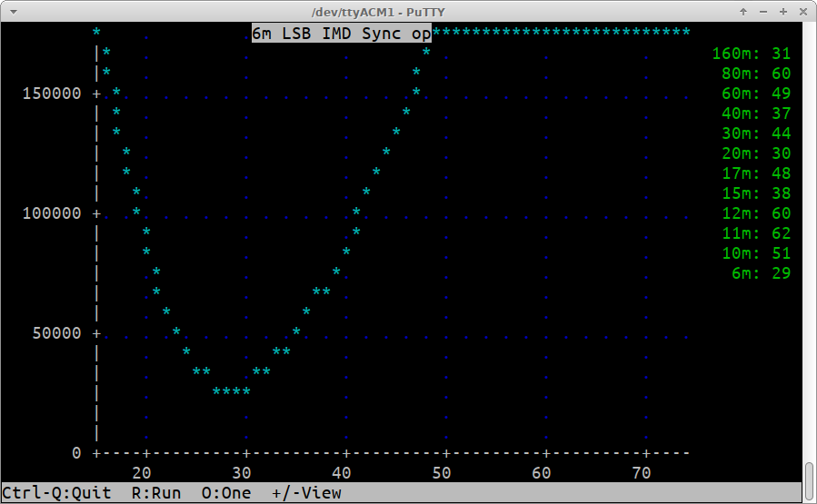Click the +/-View status bar item

point(306,493)
